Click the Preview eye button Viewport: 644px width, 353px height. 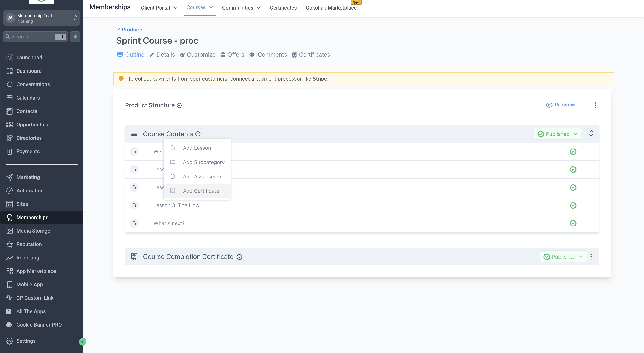click(x=560, y=105)
